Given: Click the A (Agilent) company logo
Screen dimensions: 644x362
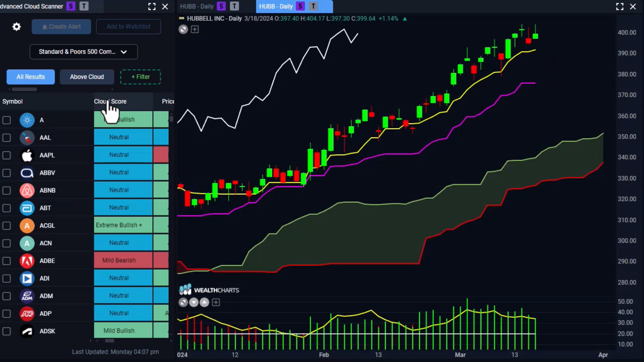Looking at the screenshot, I should tap(27, 120).
